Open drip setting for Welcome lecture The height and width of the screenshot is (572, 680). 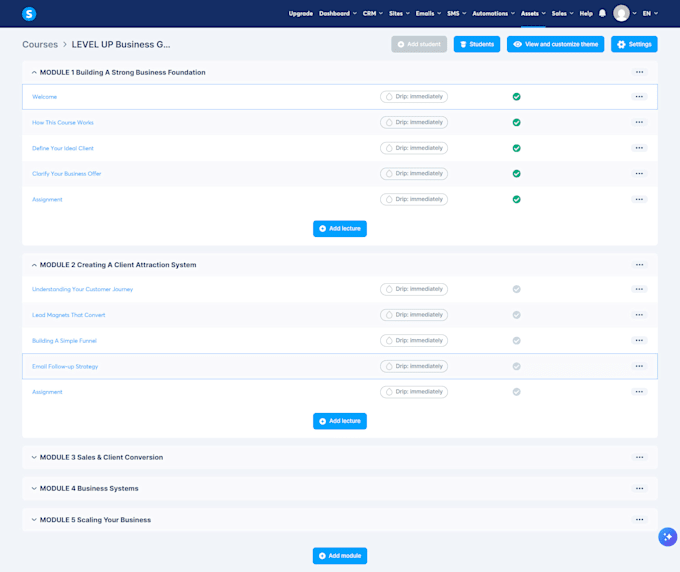point(414,97)
